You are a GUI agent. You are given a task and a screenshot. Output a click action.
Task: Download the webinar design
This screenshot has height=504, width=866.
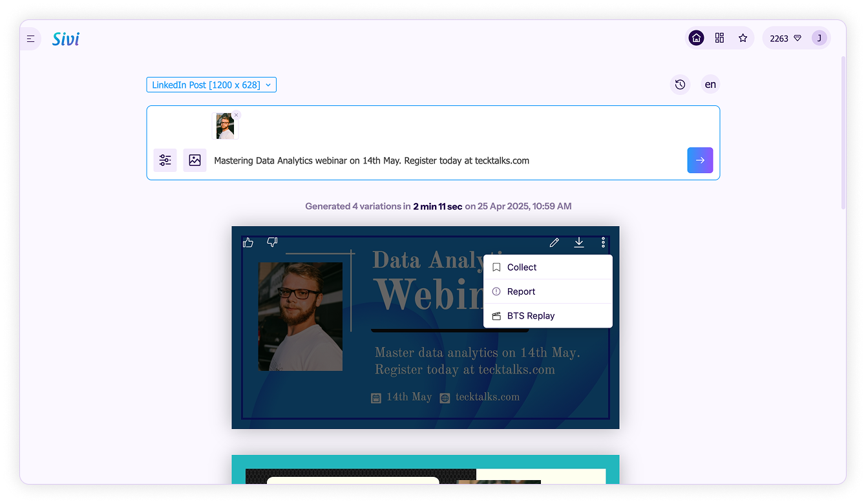(x=578, y=242)
